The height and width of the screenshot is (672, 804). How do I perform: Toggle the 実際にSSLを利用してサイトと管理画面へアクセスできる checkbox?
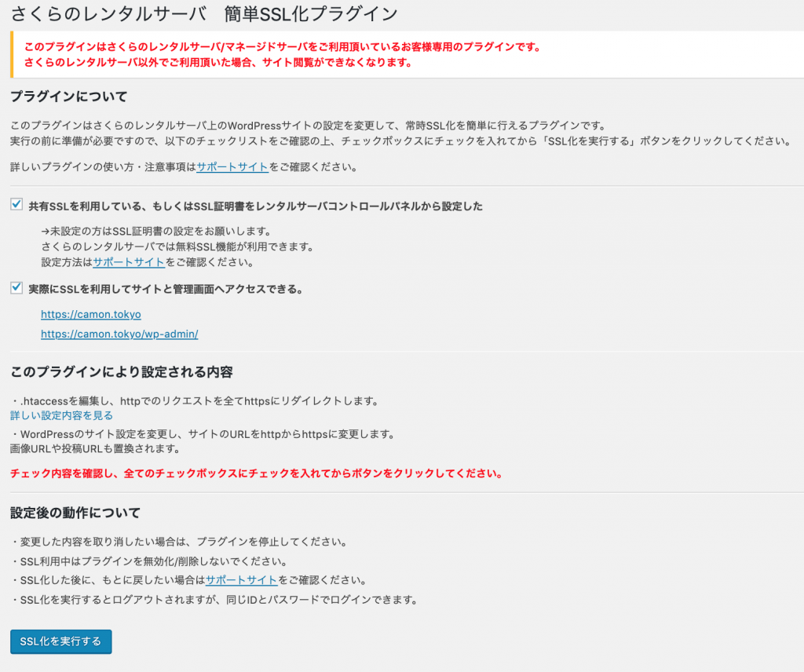16,287
